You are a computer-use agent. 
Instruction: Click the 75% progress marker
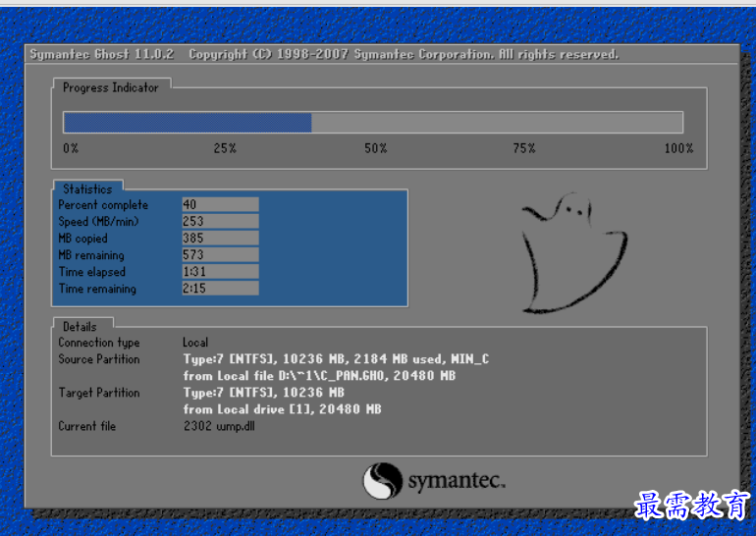tap(524, 148)
